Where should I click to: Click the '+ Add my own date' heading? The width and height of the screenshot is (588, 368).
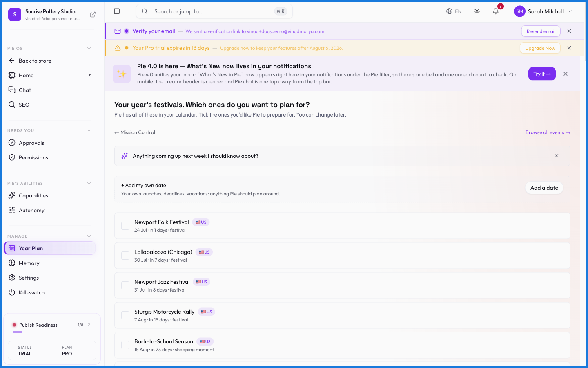click(x=144, y=186)
